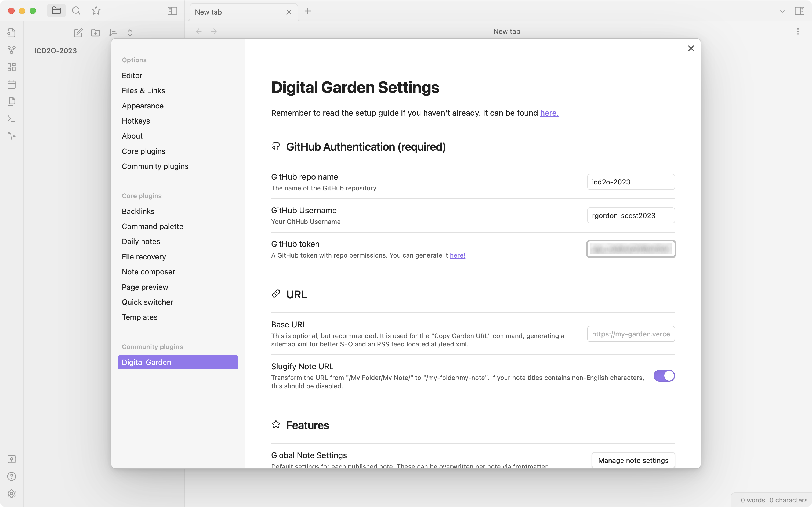Expand or collapse all folders
The image size is (812, 507).
(x=130, y=32)
